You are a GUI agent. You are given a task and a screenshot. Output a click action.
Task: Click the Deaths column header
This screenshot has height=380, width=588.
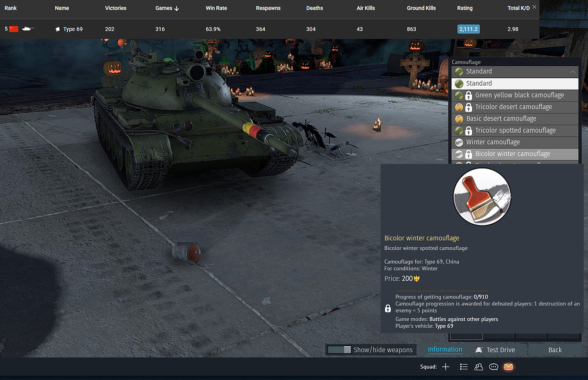click(315, 8)
